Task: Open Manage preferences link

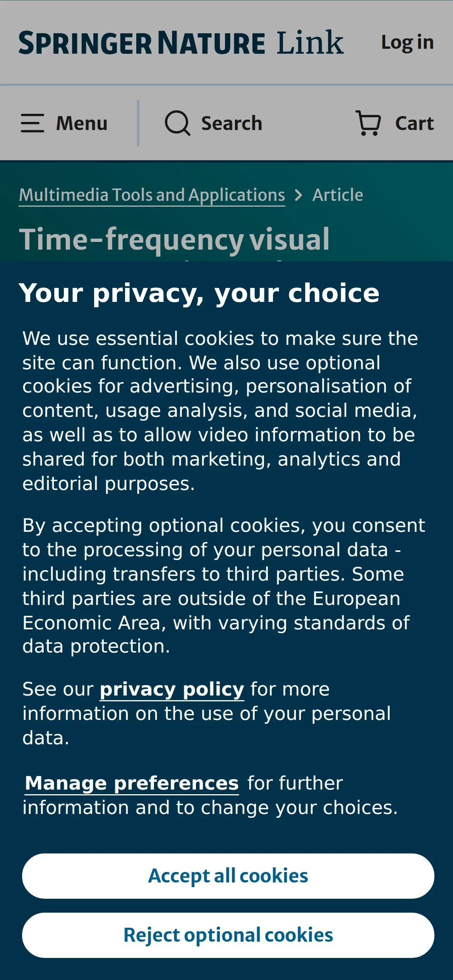Action: [x=132, y=783]
